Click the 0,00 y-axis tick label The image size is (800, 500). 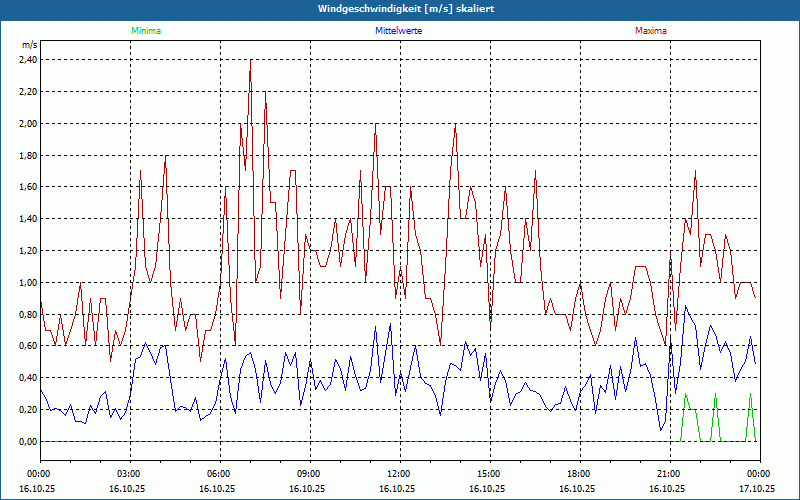coord(28,442)
